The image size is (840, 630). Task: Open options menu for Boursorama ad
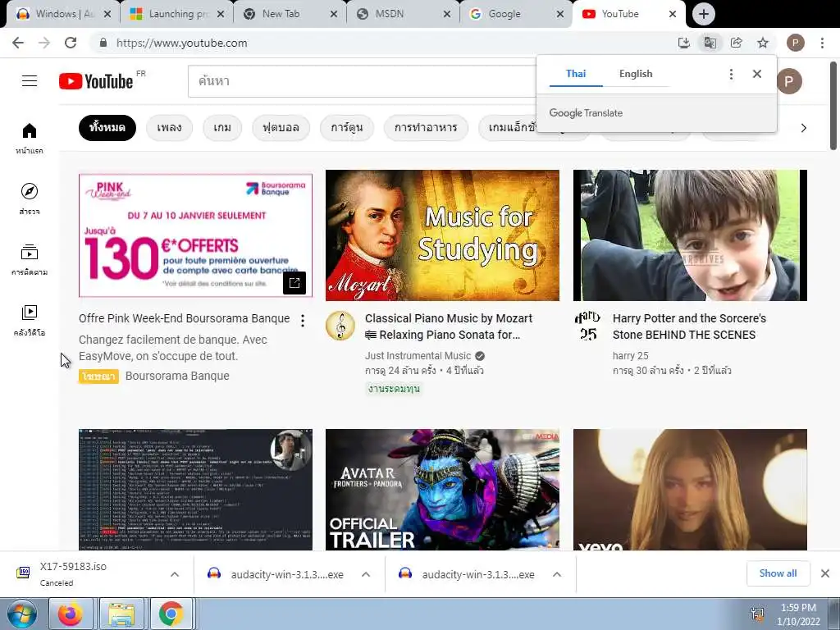[x=303, y=321]
